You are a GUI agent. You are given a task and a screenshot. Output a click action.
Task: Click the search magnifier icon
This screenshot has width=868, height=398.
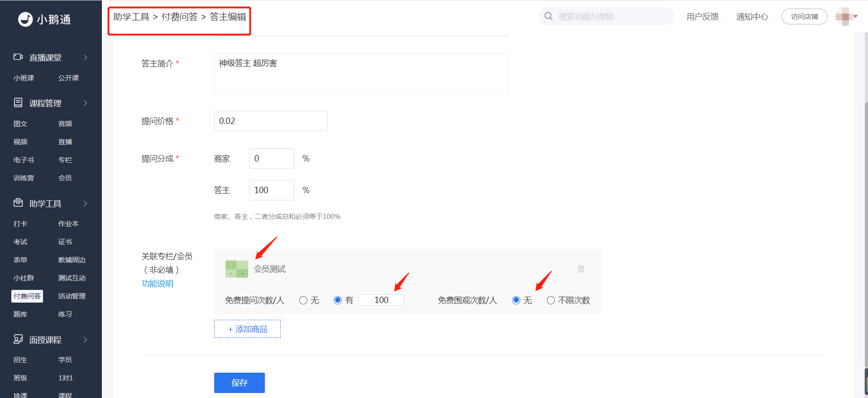click(x=548, y=16)
